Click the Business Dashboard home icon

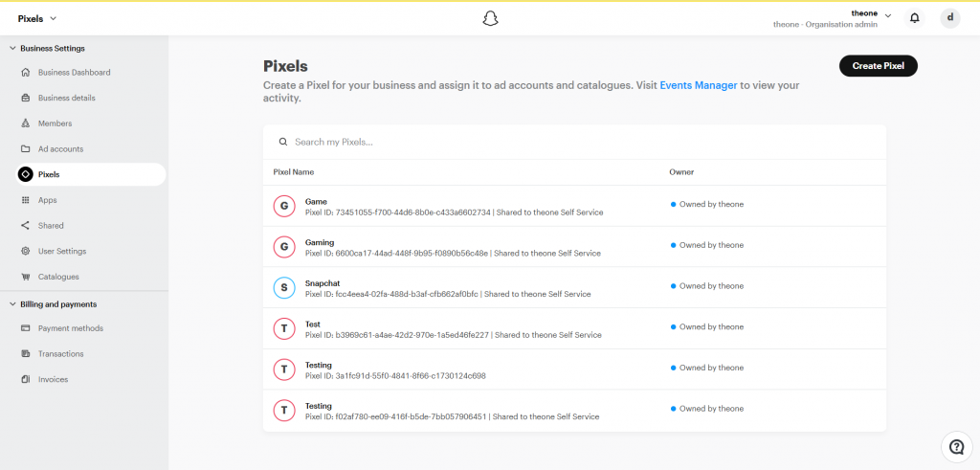[26, 73]
